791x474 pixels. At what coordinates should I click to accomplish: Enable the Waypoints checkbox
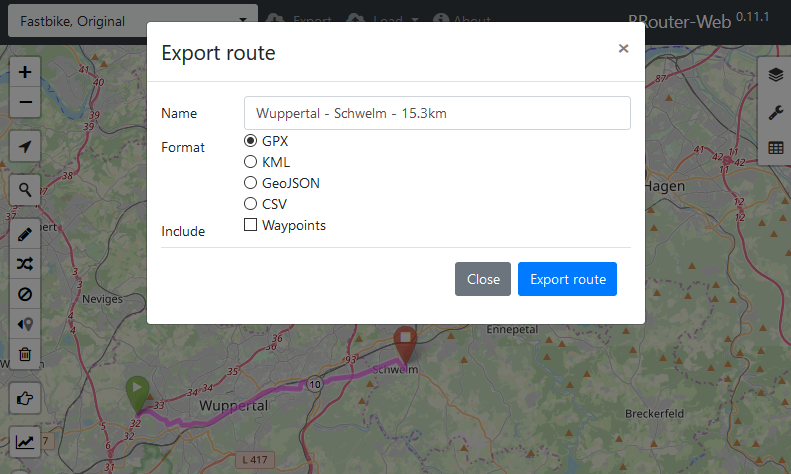click(251, 226)
